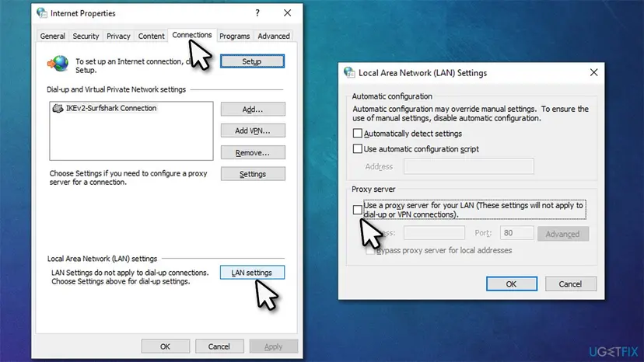Open proxy Settings for the connection
Image resolution: width=644 pixels, height=362 pixels.
pyautogui.click(x=253, y=173)
